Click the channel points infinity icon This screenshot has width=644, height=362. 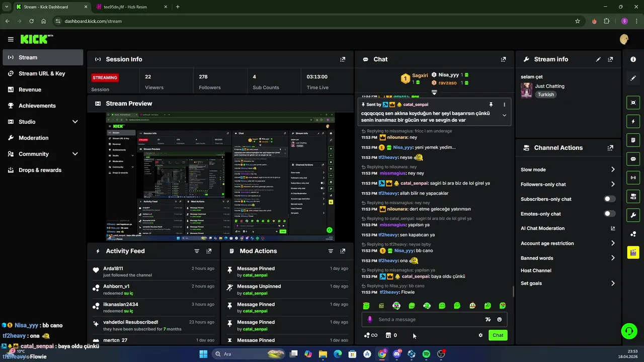click(x=371, y=335)
